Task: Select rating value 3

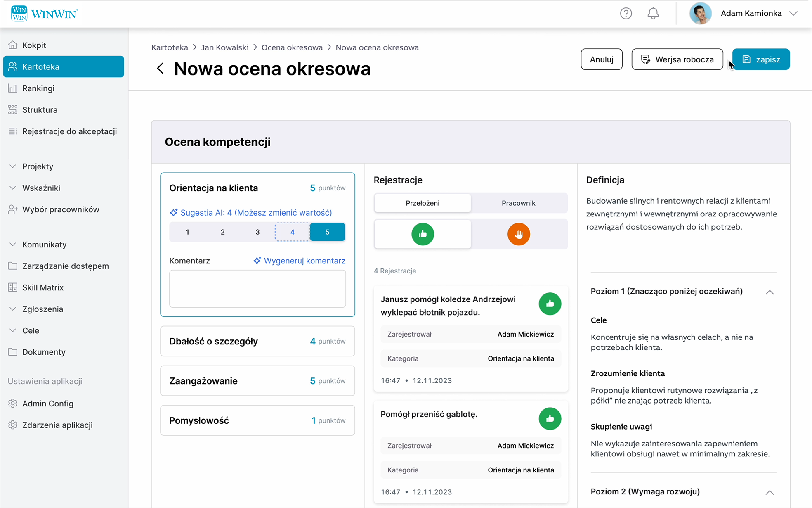Action: click(257, 232)
